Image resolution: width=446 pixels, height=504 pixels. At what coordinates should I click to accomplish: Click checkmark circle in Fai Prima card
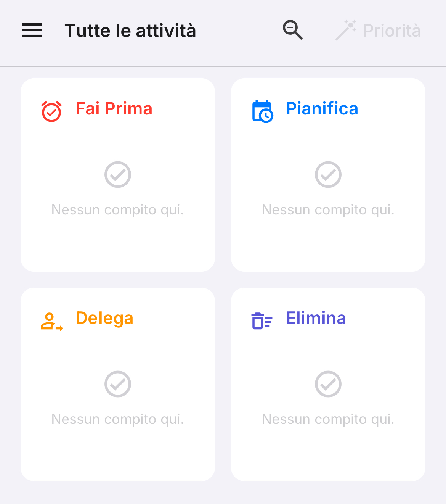[x=118, y=174]
